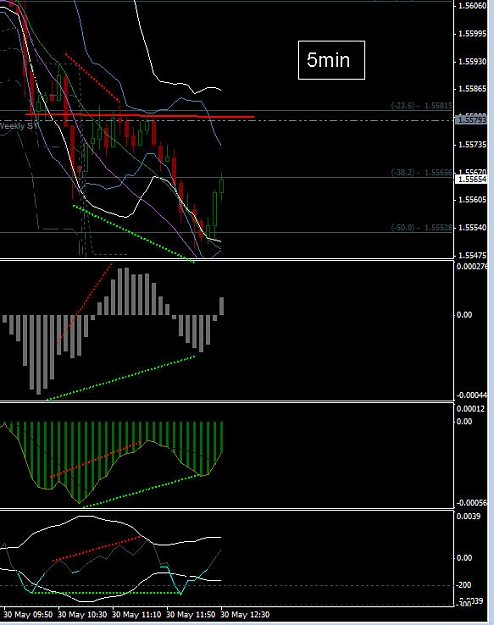Click the 30 May 12:30 time label
This screenshot has width=494, height=625.
tap(246, 615)
